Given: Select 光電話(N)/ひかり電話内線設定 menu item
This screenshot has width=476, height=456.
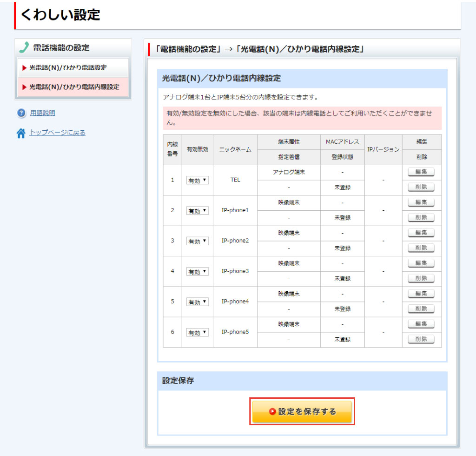Looking at the screenshot, I should 73,87.
